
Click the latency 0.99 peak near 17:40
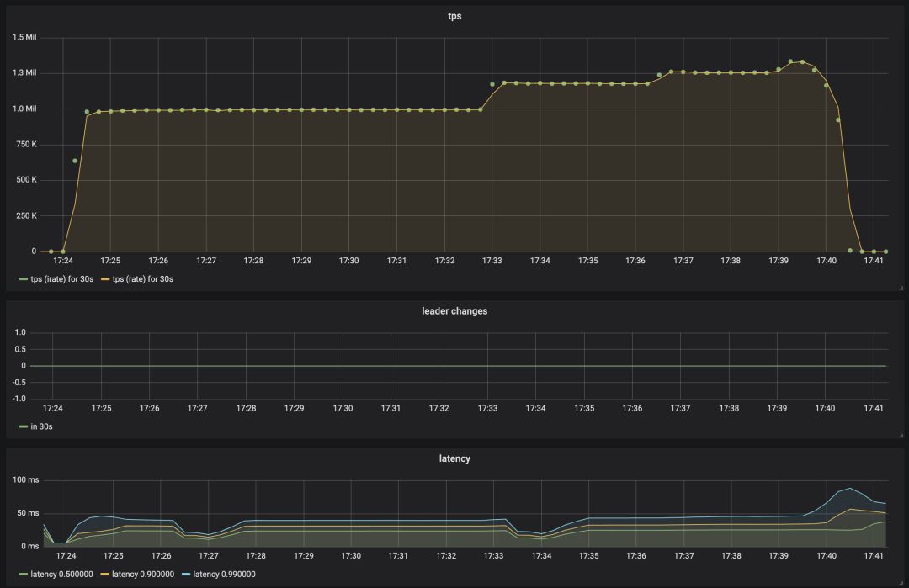pyautogui.click(x=851, y=488)
